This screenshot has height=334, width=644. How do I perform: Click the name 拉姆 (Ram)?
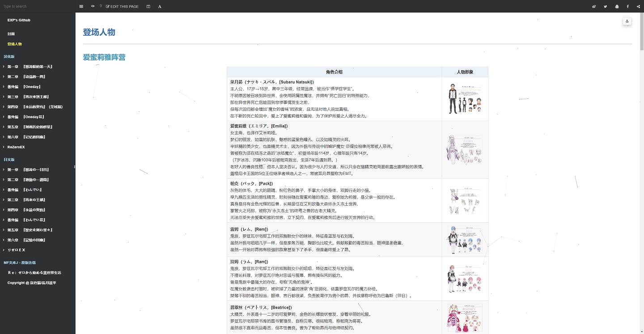[x=249, y=262]
